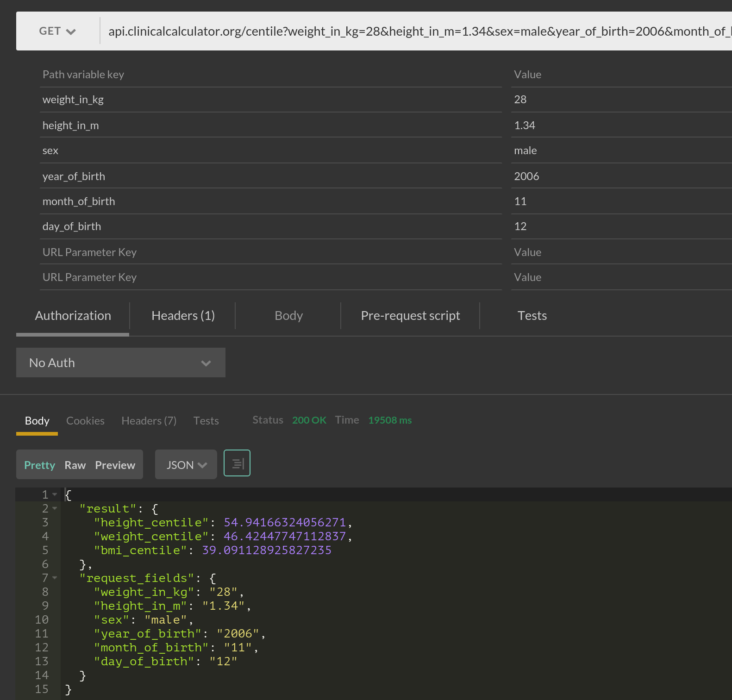Switch to the Headers (1) request tab
The height and width of the screenshot is (700, 732).
(183, 316)
